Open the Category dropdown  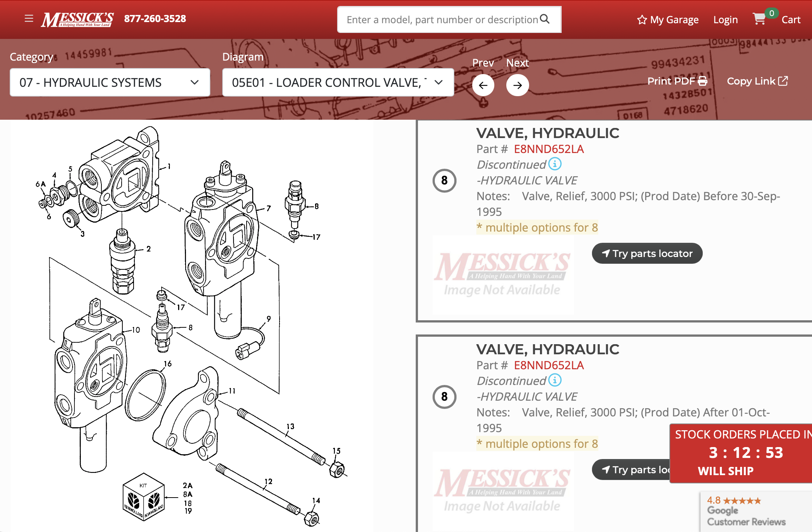[x=110, y=82]
